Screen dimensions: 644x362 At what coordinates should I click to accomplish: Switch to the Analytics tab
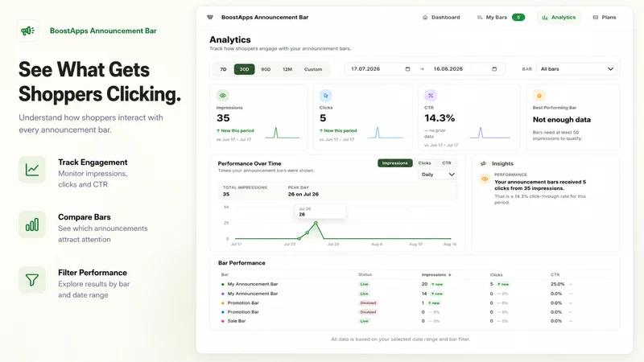coord(559,17)
